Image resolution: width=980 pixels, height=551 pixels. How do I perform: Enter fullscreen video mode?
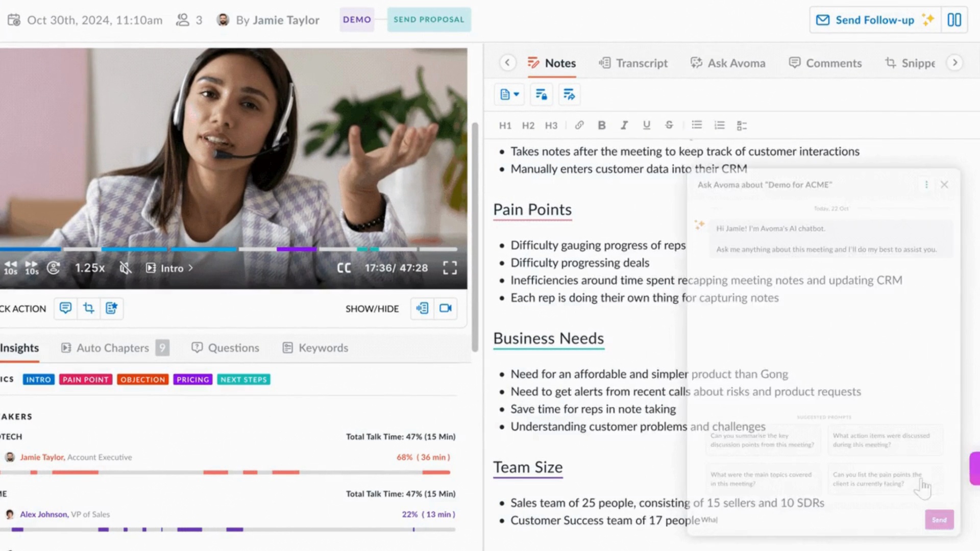tap(450, 268)
